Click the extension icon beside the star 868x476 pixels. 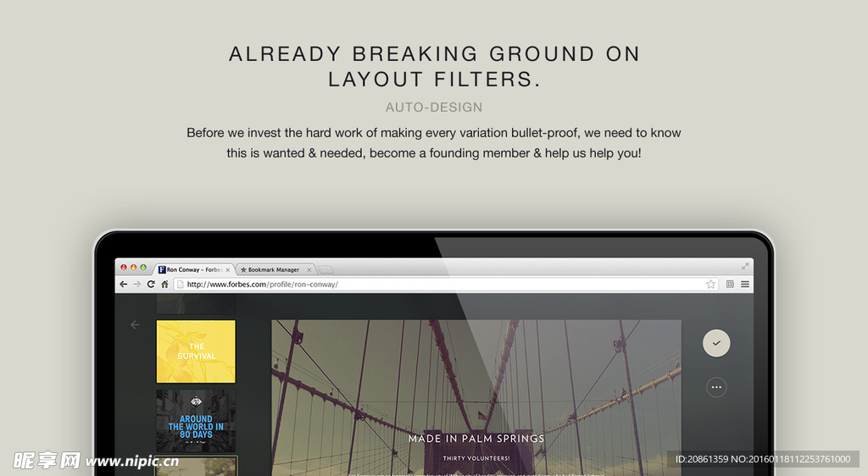730,285
